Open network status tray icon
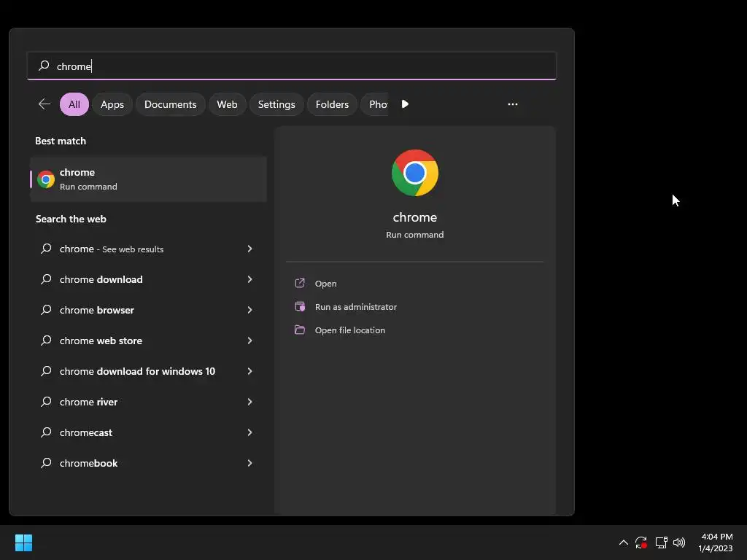 pos(661,542)
